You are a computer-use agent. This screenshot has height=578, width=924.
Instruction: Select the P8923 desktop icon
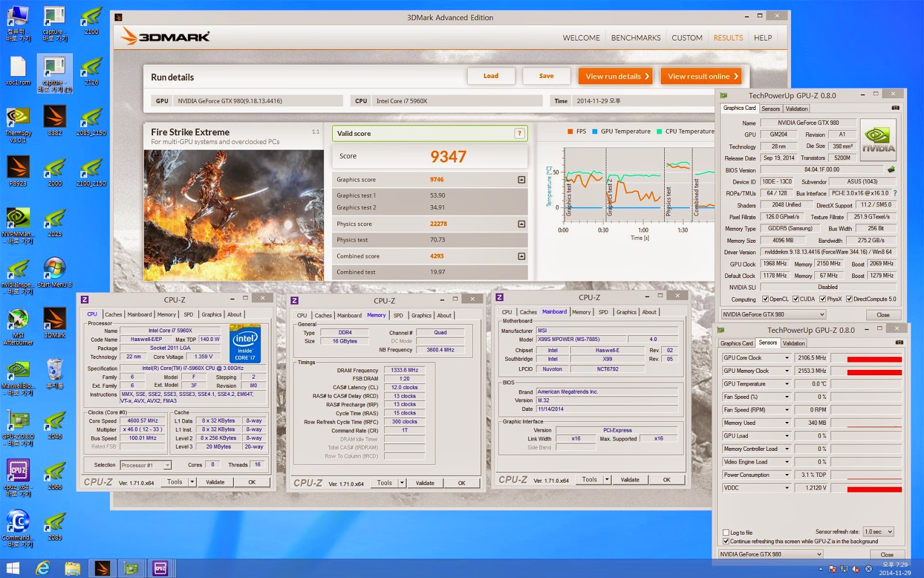(x=18, y=171)
